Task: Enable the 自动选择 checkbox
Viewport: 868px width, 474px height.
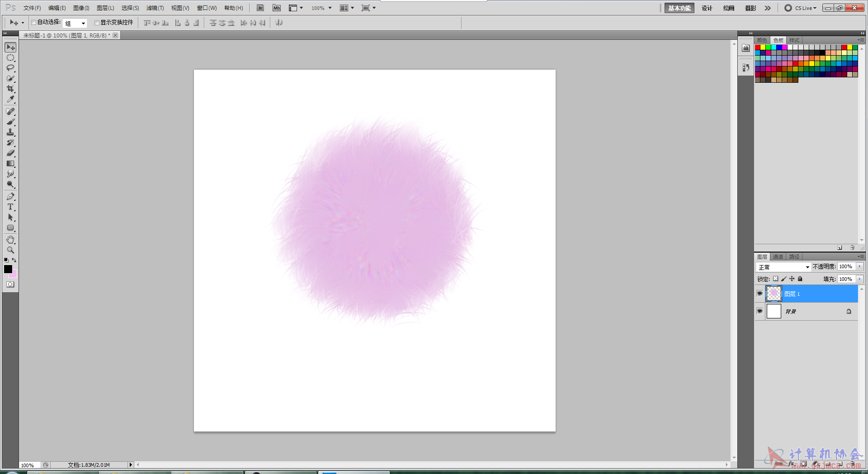Action: 33,22
